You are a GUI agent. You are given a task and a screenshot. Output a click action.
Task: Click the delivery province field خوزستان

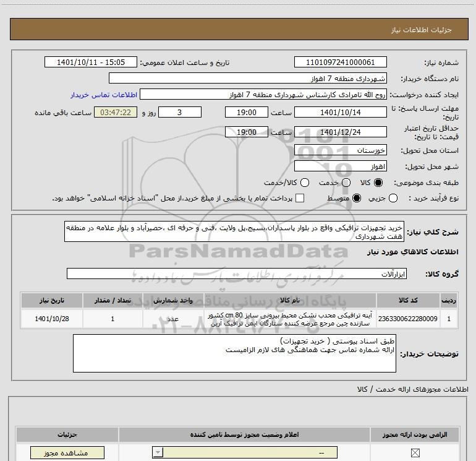(x=340, y=150)
